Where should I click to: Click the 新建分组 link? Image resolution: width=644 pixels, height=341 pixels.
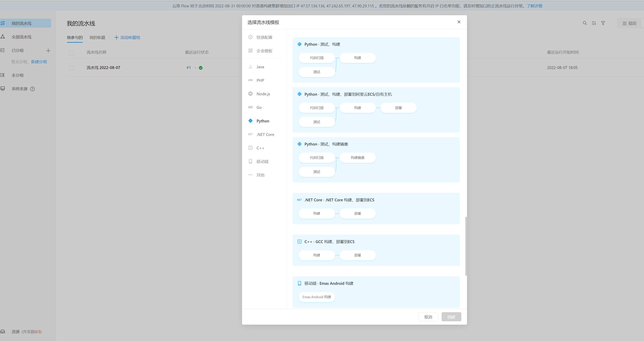(39, 62)
